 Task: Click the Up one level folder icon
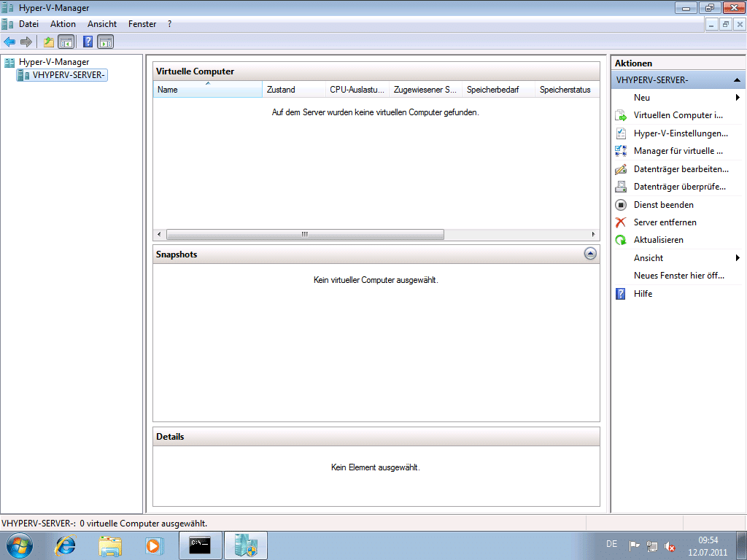[x=49, y=42]
